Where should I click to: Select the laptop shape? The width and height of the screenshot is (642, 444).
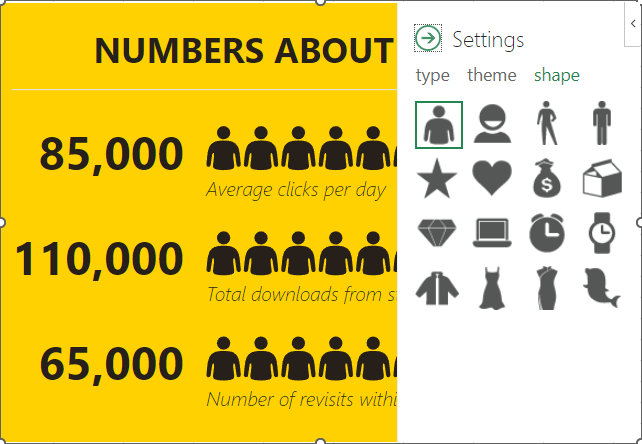click(x=492, y=232)
